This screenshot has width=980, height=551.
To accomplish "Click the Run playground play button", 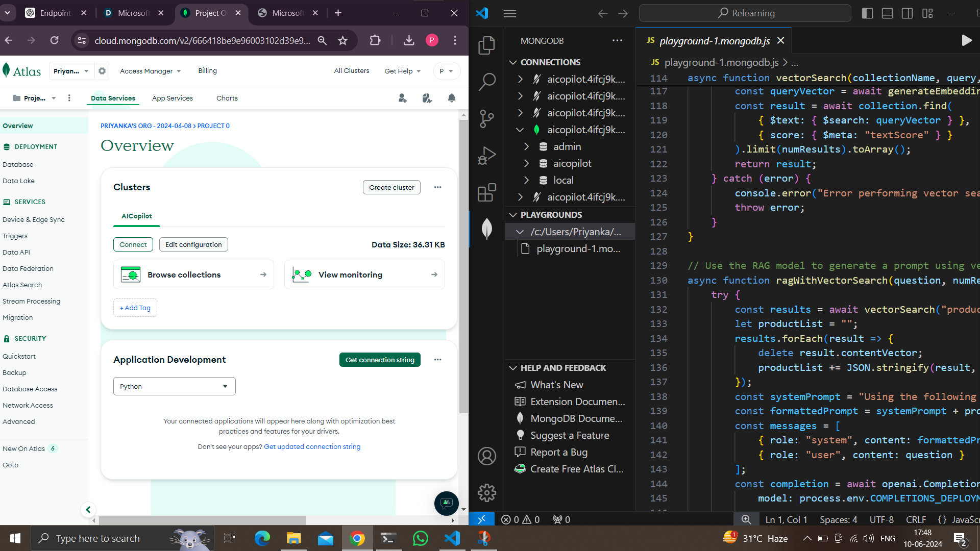I will pyautogui.click(x=966, y=40).
